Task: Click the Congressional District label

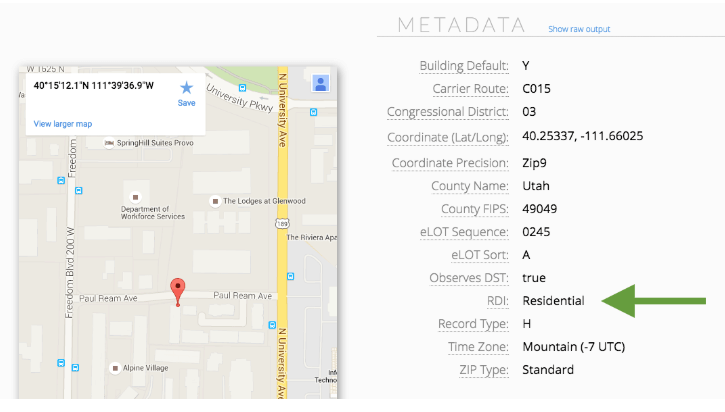Action: tap(448, 112)
